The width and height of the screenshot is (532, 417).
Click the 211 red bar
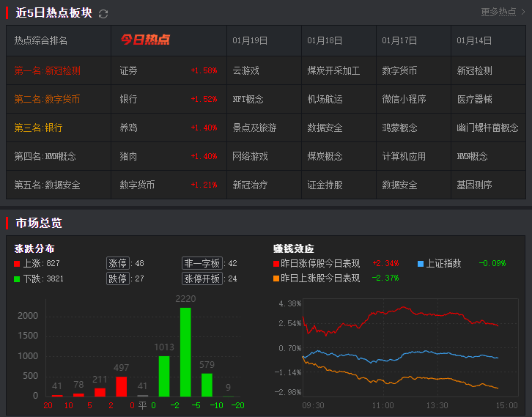click(100, 392)
